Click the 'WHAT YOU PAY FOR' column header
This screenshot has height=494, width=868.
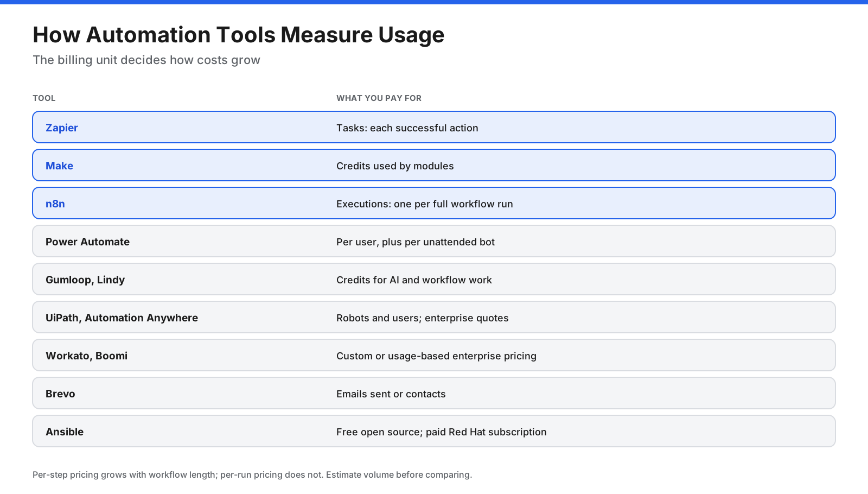379,98
